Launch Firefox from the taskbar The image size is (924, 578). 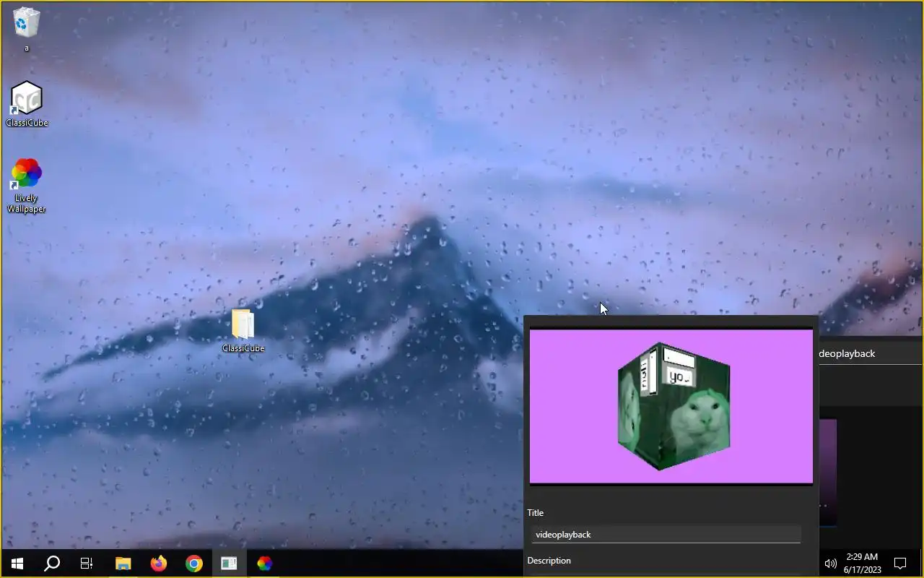[159, 564]
